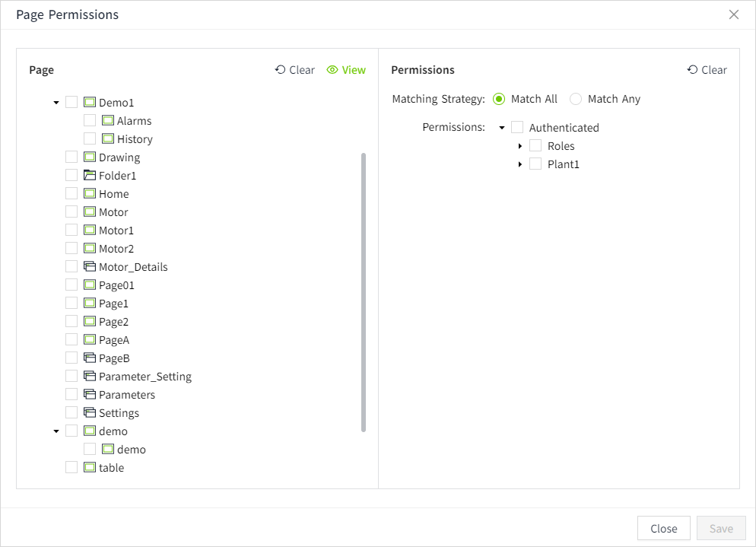The image size is (756, 547).
Task: Click the Settings popup page icon
Action: 90,413
